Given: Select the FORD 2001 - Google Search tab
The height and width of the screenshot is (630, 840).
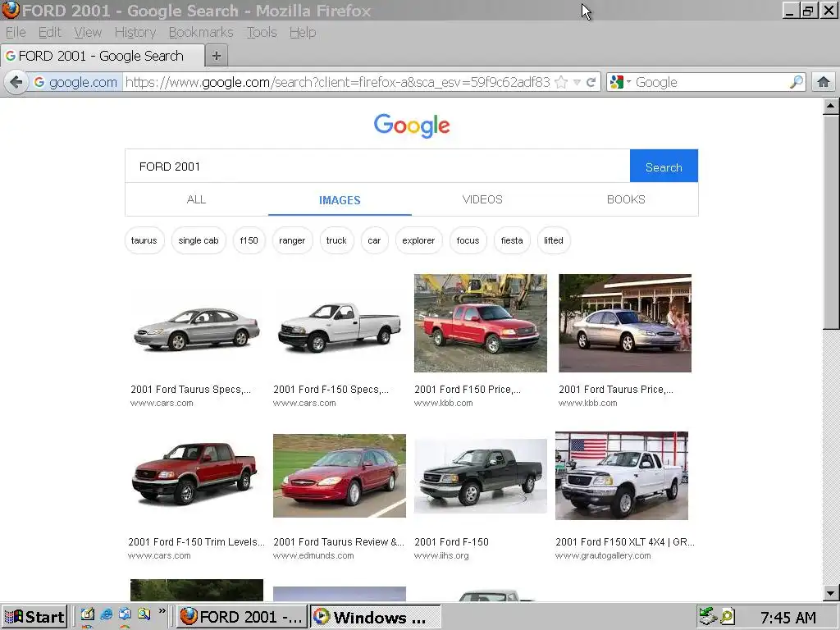Looking at the screenshot, I should click(x=102, y=56).
